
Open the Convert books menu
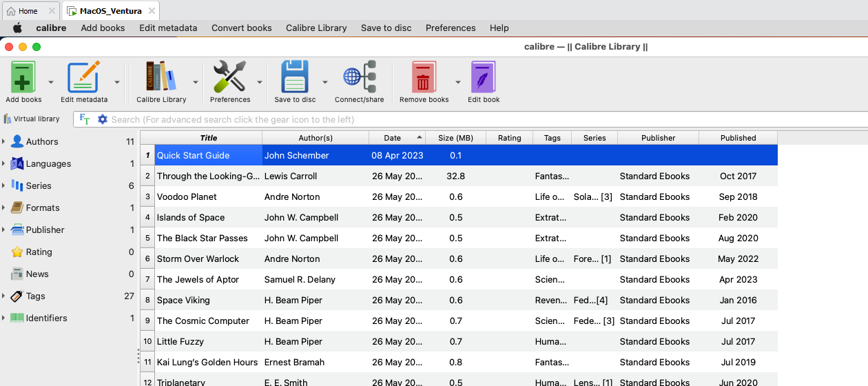click(241, 28)
